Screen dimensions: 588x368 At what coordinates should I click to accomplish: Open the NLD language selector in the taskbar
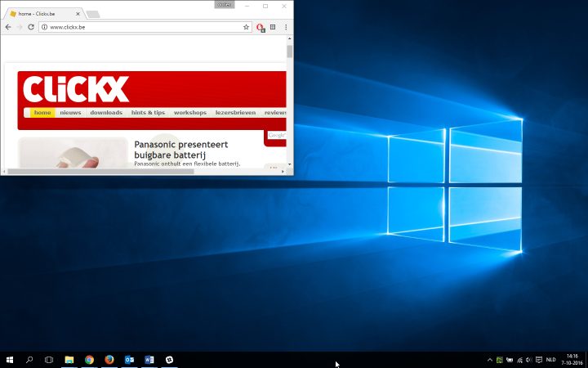point(550,359)
